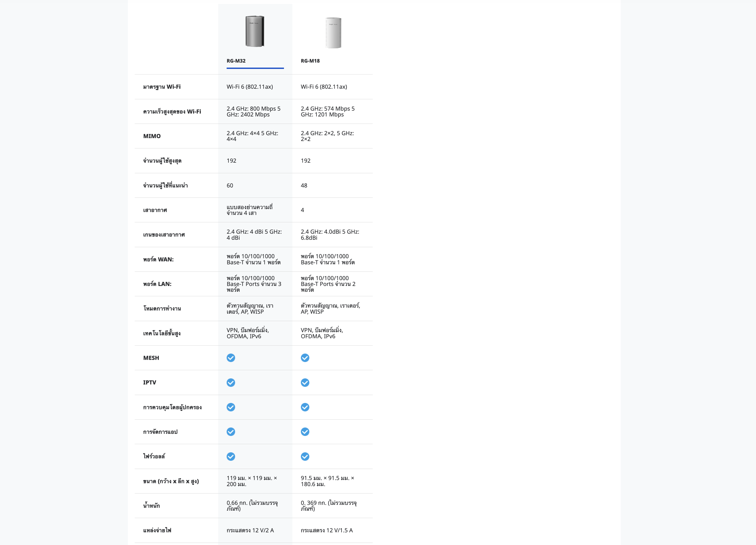Click the RG-M18 IPTV checkmark icon
This screenshot has height=545, width=756.
pyautogui.click(x=305, y=382)
